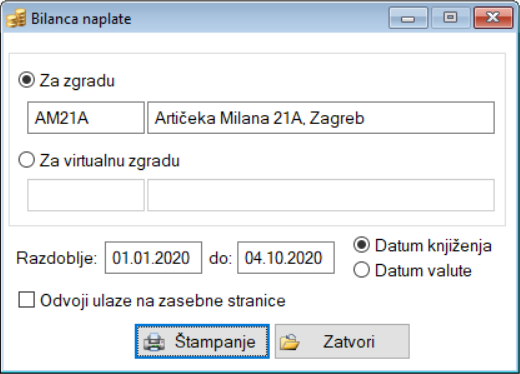The height and width of the screenshot is (374, 520).
Task: Click the open folder icon on Zatvori
Action: (x=290, y=342)
